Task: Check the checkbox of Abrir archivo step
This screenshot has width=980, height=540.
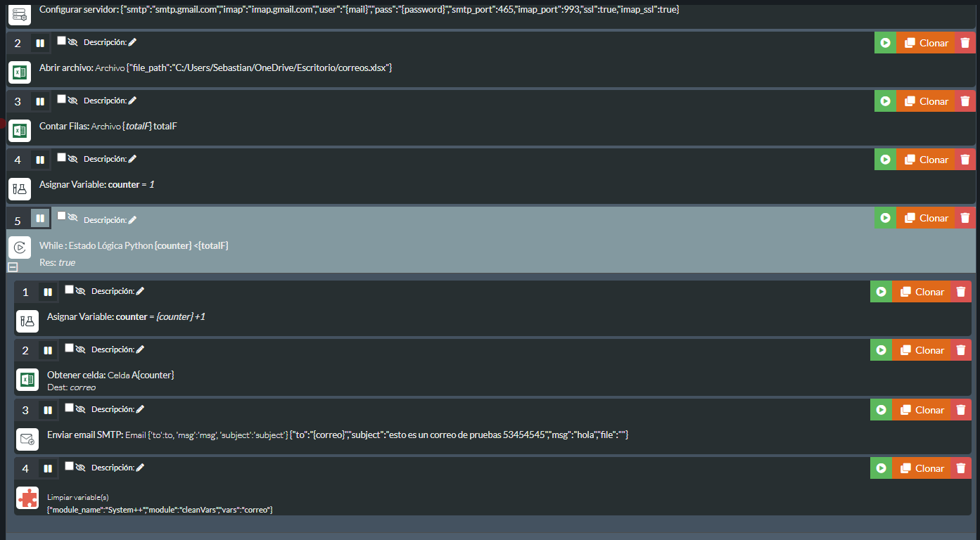Action: [x=61, y=41]
